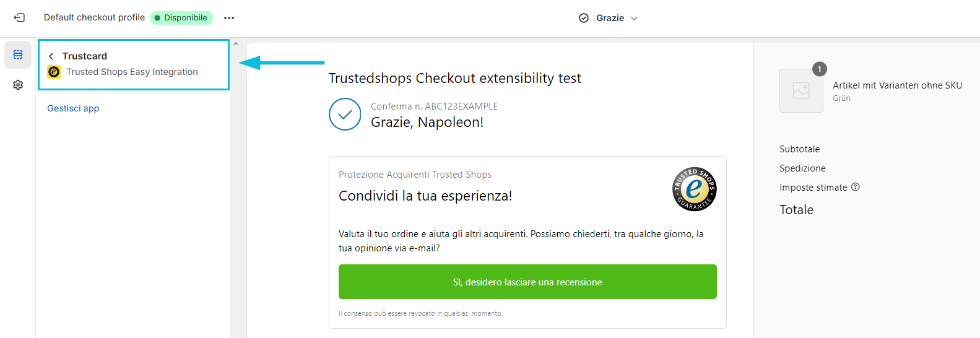This screenshot has width=980, height=338.
Task: Click the circled check icon beside Grazie
Action: coord(584,18)
